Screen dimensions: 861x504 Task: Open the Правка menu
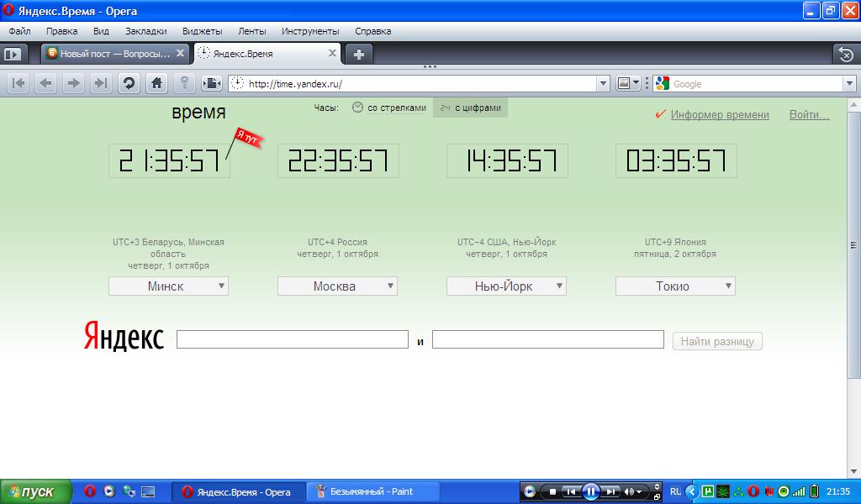[x=61, y=31]
